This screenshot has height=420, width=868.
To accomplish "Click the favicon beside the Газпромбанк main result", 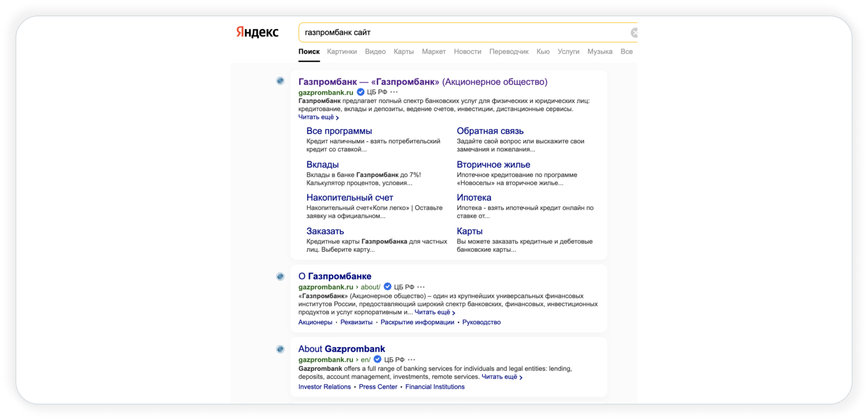I will 280,81.
